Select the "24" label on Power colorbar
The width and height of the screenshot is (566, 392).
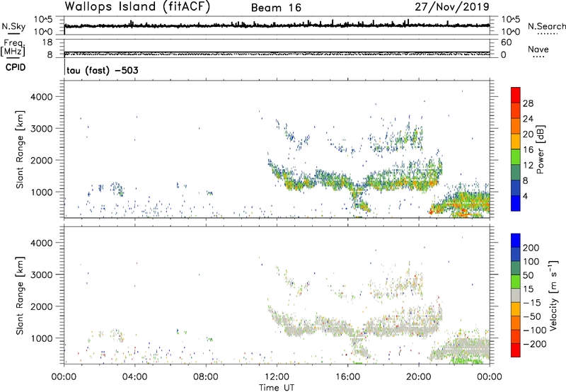pos(528,119)
